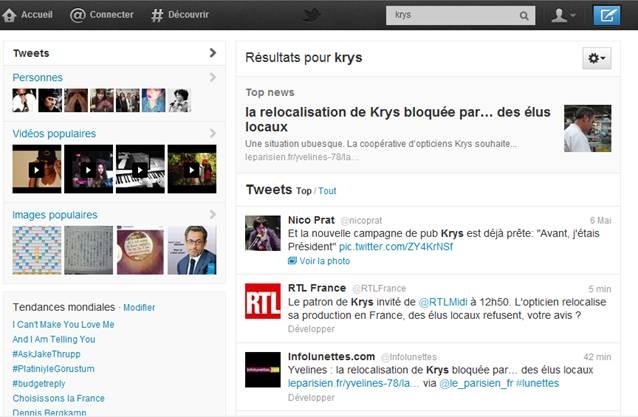This screenshot has height=417, width=638.
Task: Open the #lunettes hashtag
Action: point(537,383)
